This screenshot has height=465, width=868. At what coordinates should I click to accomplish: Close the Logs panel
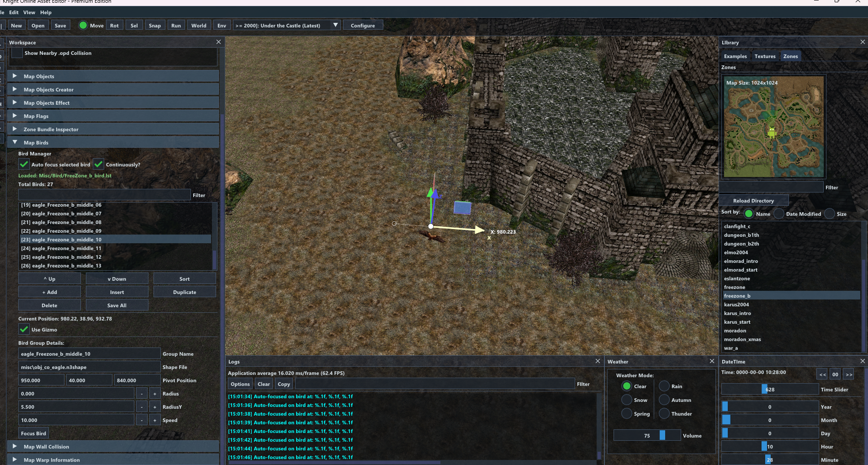598,361
